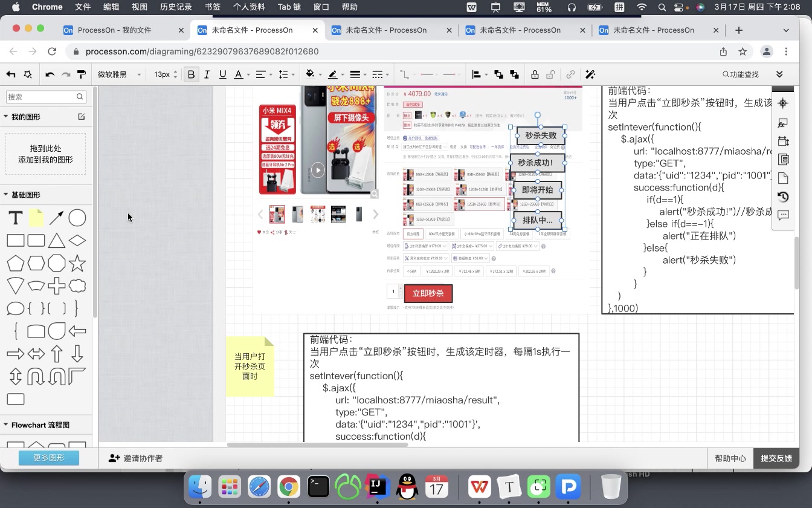Select the triangle shape
The width and height of the screenshot is (812, 508).
[x=57, y=241]
